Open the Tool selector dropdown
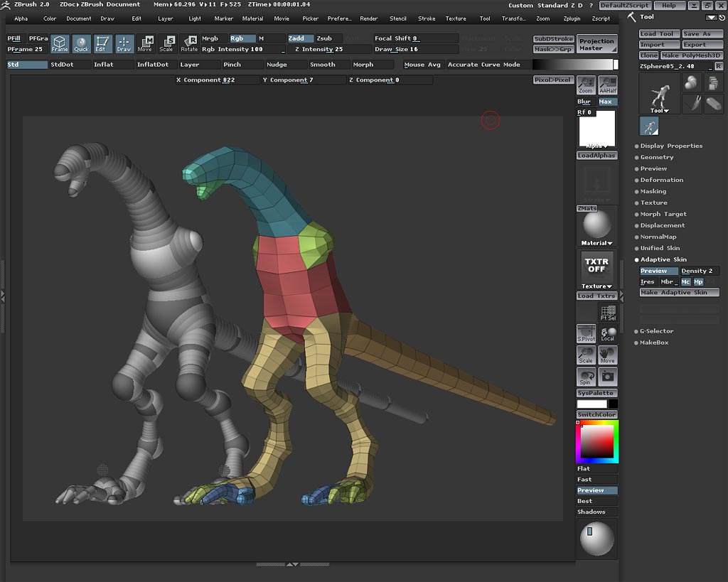This screenshot has height=582, width=728. point(660,94)
